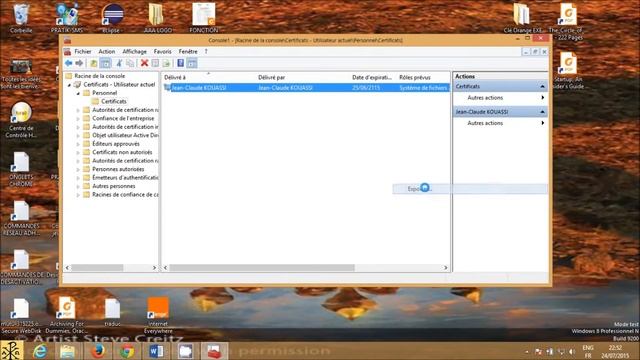Click the Cut scissors toolbar icon

point(119,63)
